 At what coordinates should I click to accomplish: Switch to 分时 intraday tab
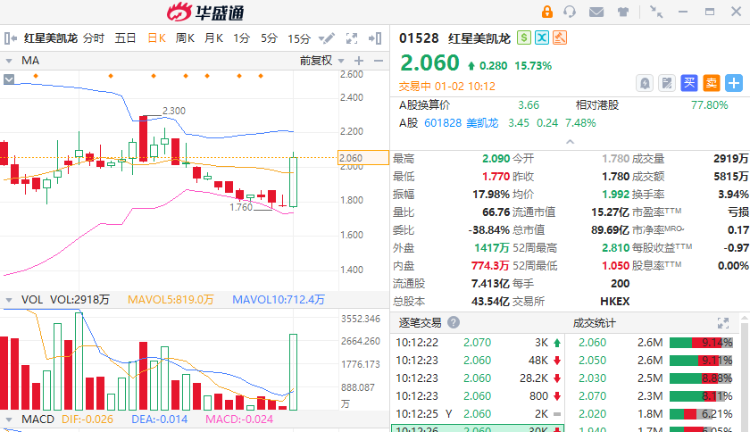tap(93, 38)
